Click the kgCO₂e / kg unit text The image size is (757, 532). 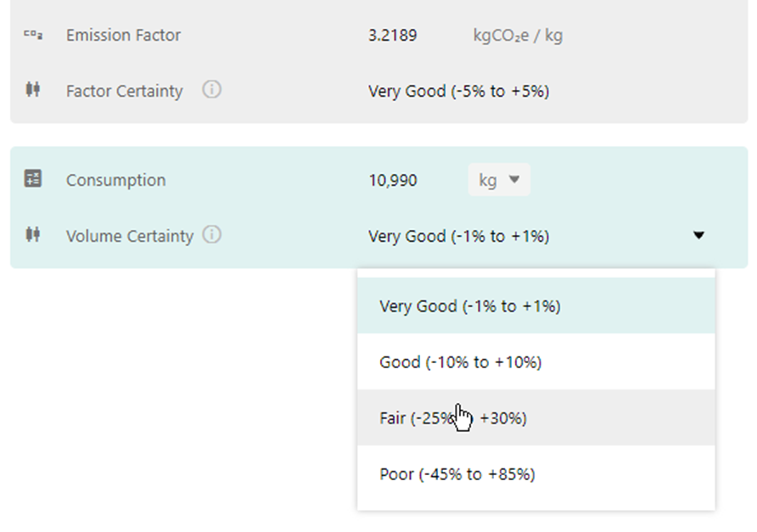tap(518, 36)
